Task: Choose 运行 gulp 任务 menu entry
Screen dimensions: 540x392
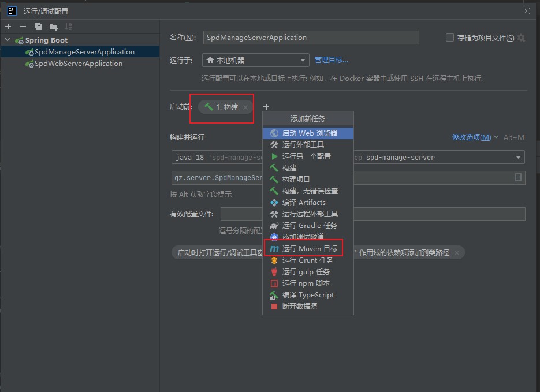Action: (x=308, y=272)
